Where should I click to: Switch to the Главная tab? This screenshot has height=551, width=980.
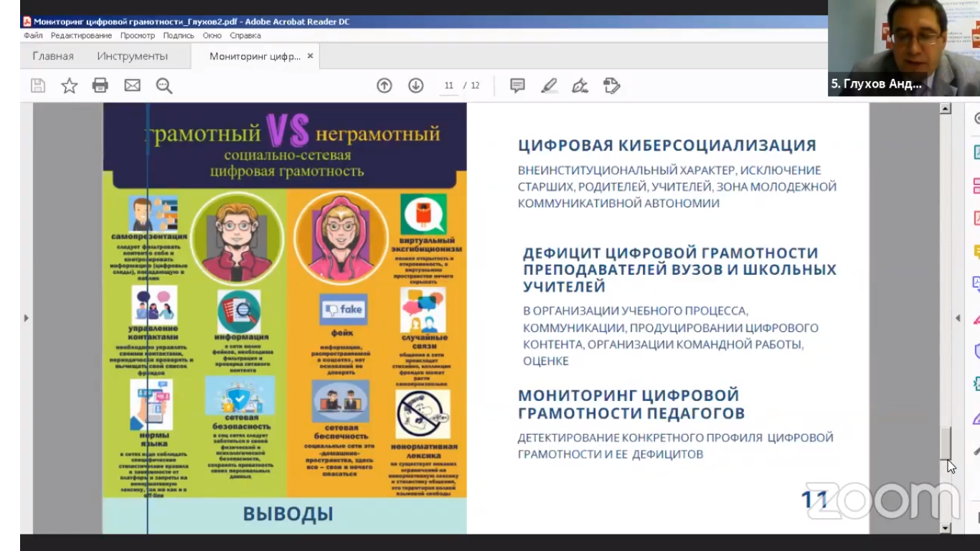coord(53,56)
